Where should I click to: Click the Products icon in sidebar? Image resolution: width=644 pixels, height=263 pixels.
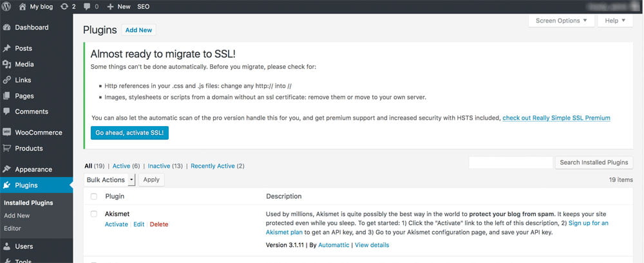6,148
